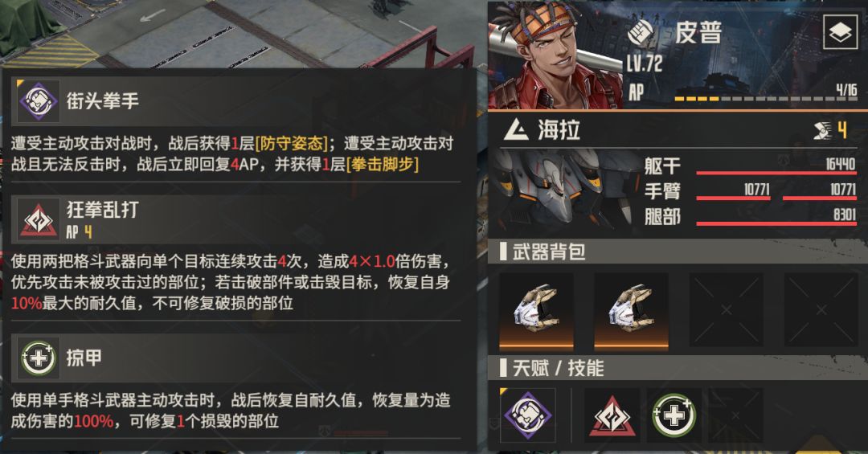868x454 pixels.
Task: Select the 街头拳手 talent icon in tooltip
Action: click(x=38, y=101)
